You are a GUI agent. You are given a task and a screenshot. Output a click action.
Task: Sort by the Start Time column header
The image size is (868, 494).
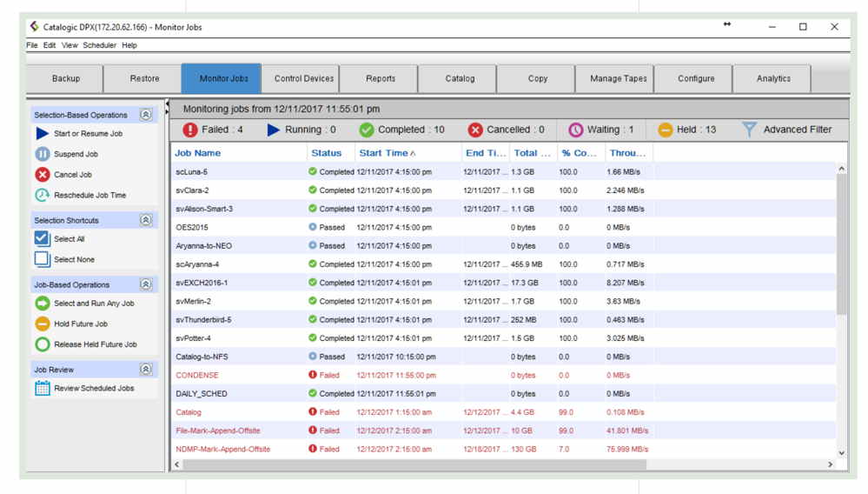[x=409, y=153]
